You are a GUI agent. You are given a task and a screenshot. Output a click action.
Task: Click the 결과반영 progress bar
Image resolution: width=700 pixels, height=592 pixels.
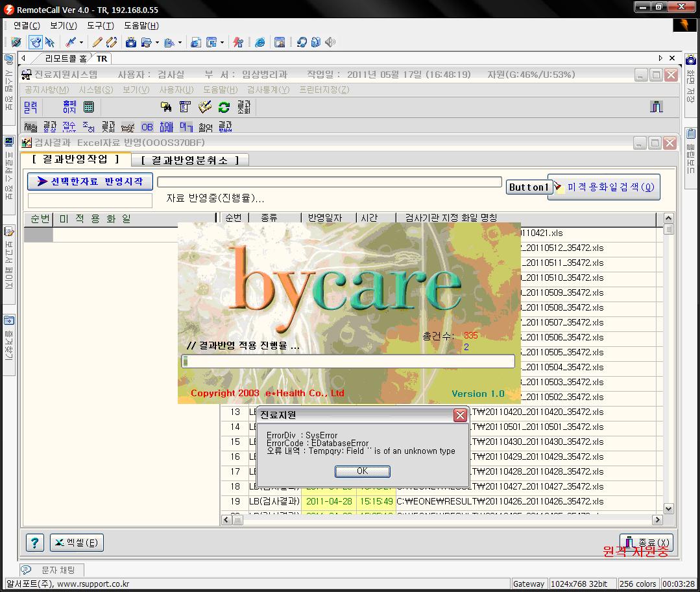tap(348, 361)
